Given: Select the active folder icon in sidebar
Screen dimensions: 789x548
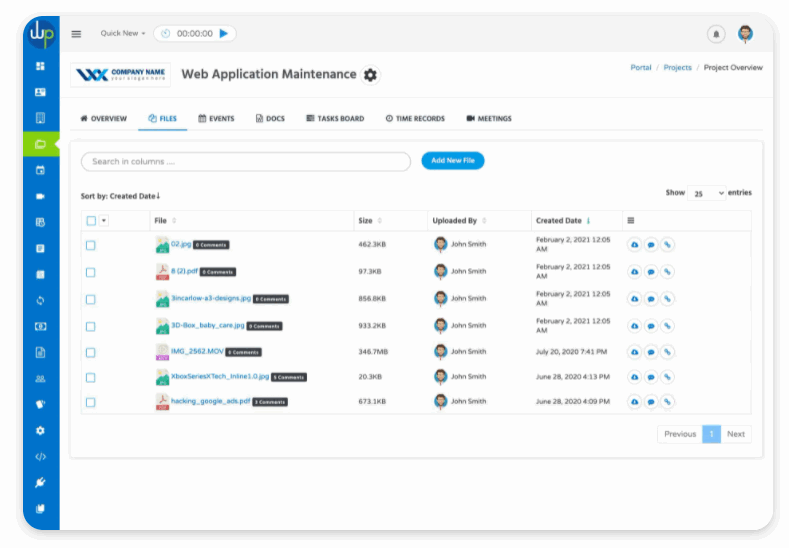Looking at the screenshot, I should coord(40,144).
